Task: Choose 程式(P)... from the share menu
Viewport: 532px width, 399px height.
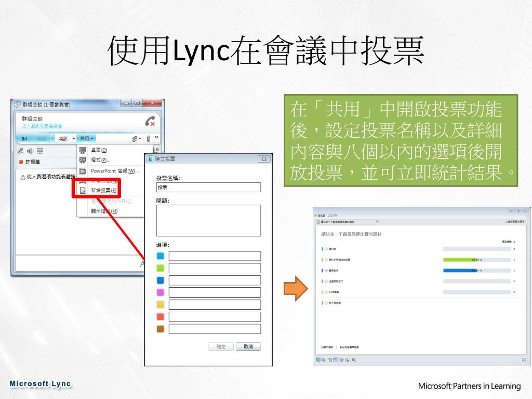Action: [x=100, y=160]
